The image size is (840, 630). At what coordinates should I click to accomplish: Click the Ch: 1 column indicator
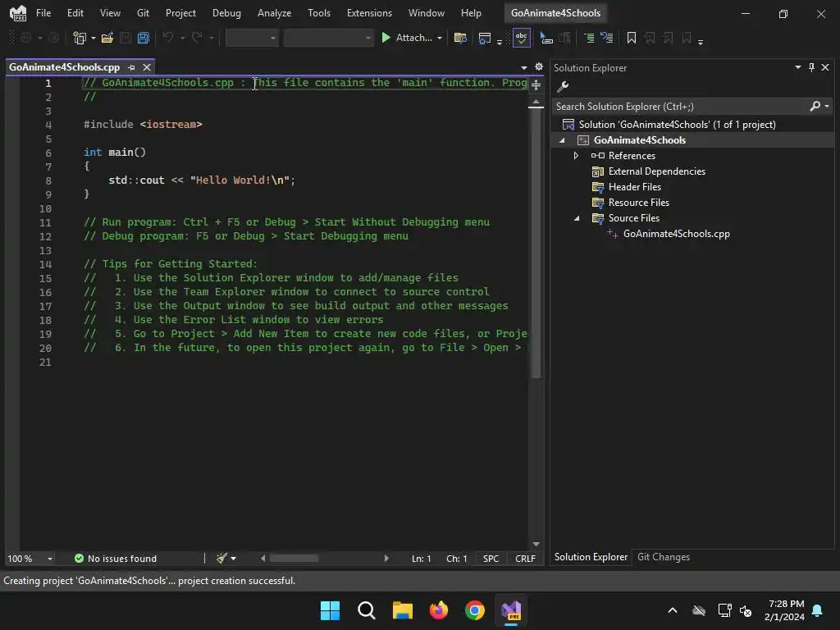(456, 558)
